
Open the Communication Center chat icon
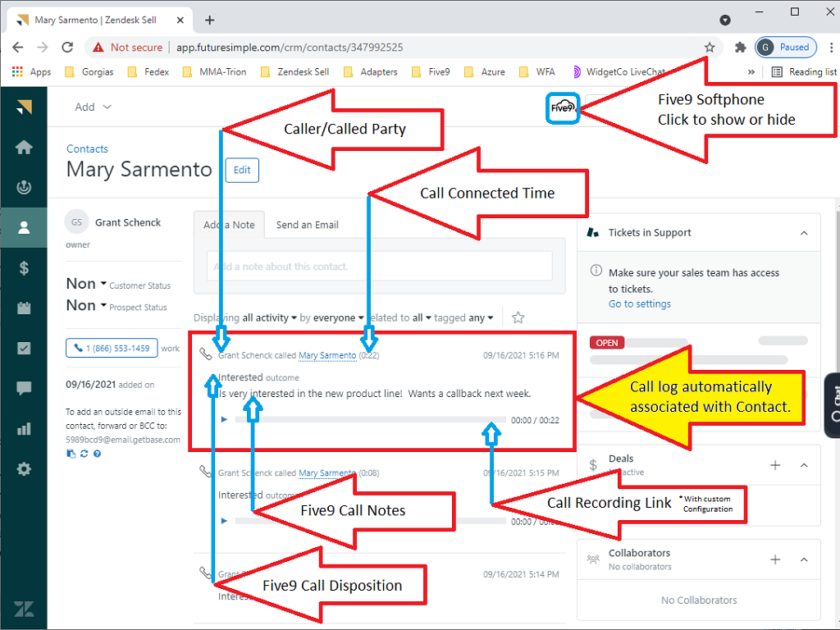click(25, 388)
